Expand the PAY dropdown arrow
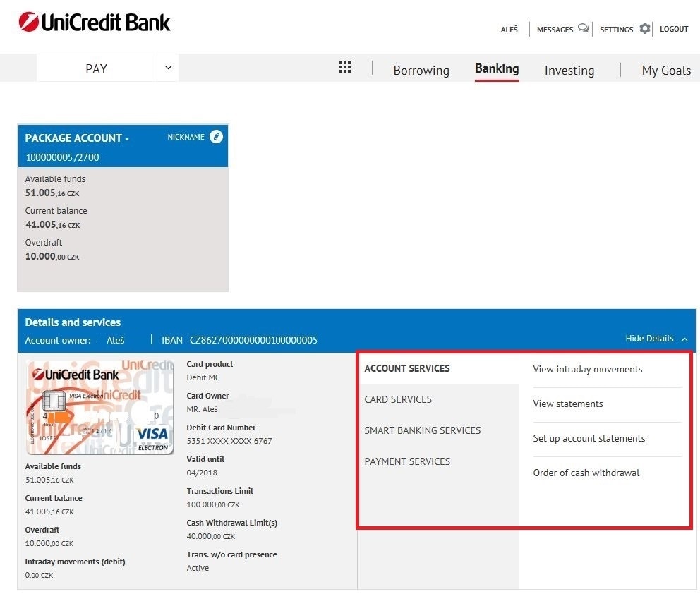The height and width of the screenshot is (594, 700). point(169,68)
